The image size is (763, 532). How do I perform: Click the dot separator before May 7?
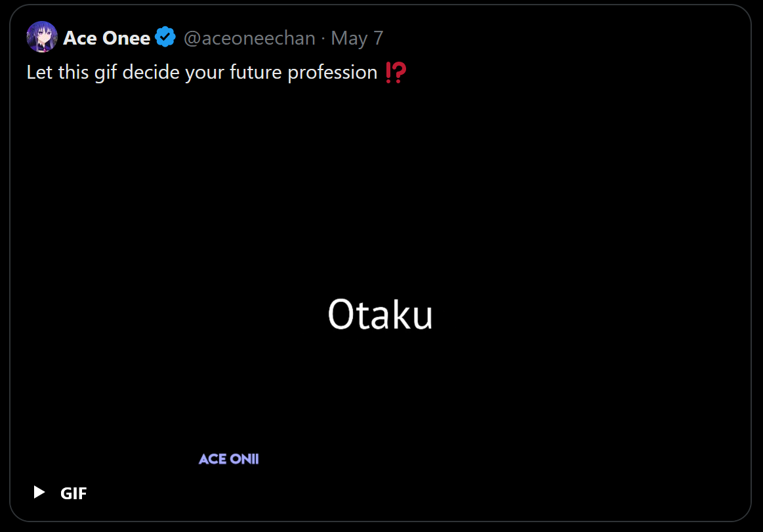[323, 38]
